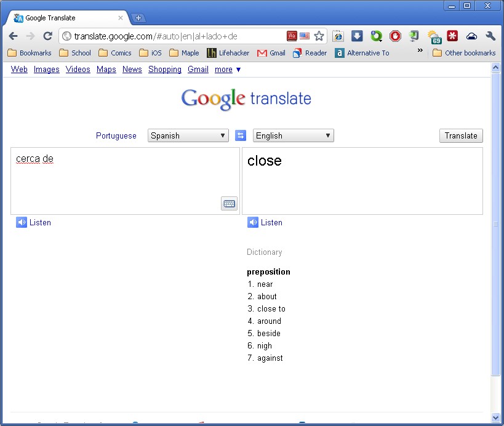
Task: Open the Shopping section
Action: point(165,69)
